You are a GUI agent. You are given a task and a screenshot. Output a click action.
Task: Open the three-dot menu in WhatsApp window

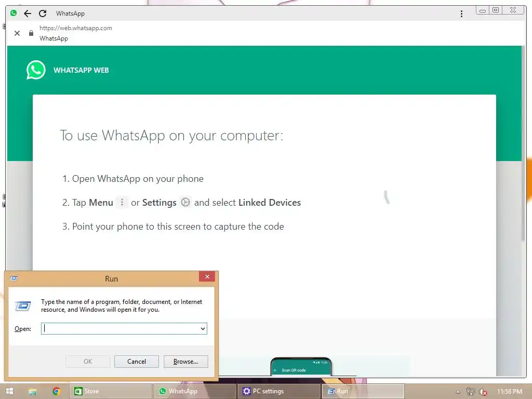(x=461, y=14)
